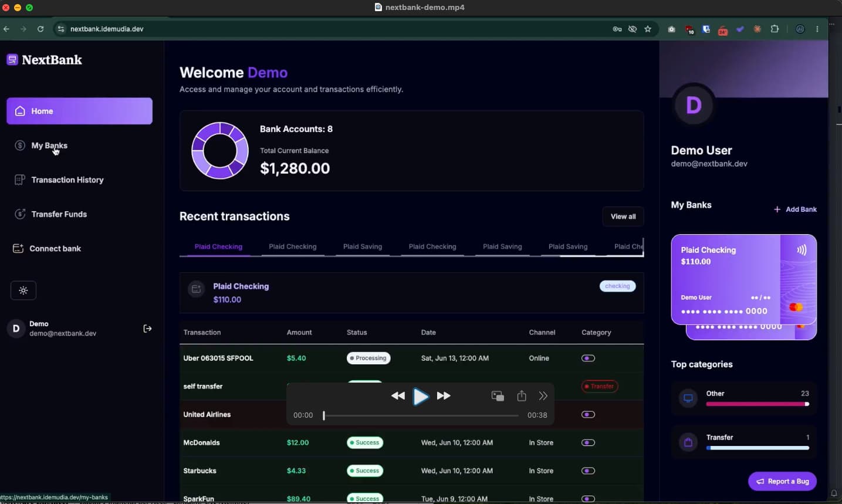842x504 pixels.
Task: Click the rewind button in video controls
Action: (x=398, y=396)
